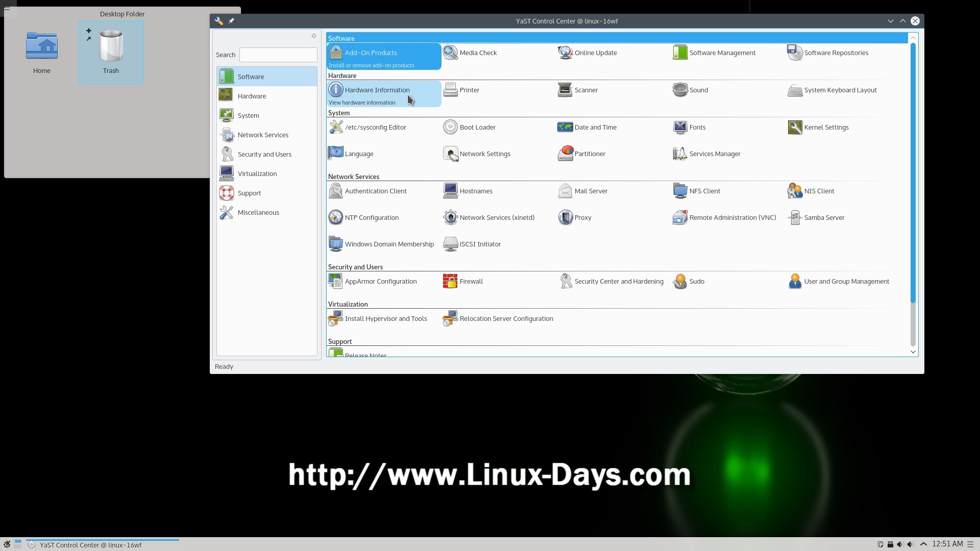Click the sidebar float diamond button
Image resolution: width=980 pixels, height=551 pixels.
314,36
